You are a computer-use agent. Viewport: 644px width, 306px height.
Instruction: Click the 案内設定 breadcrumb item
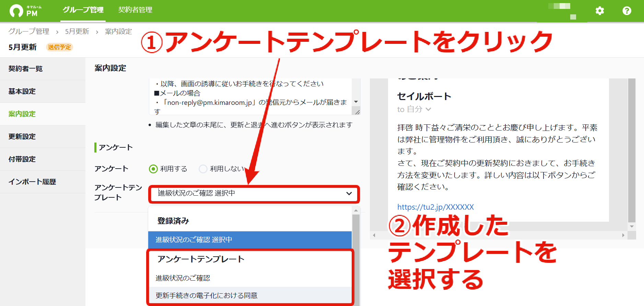coord(118,32)
